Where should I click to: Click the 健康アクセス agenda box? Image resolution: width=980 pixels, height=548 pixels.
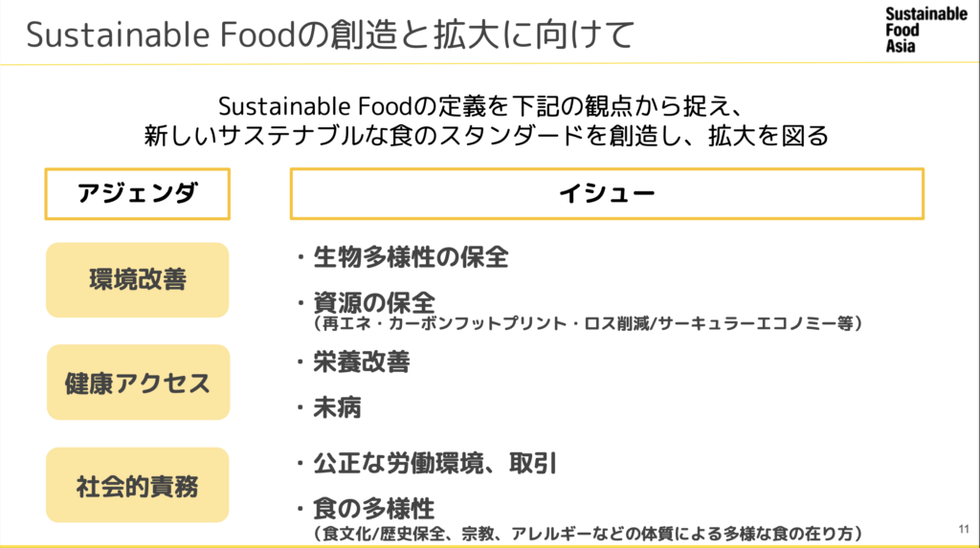tap(137, 383)
